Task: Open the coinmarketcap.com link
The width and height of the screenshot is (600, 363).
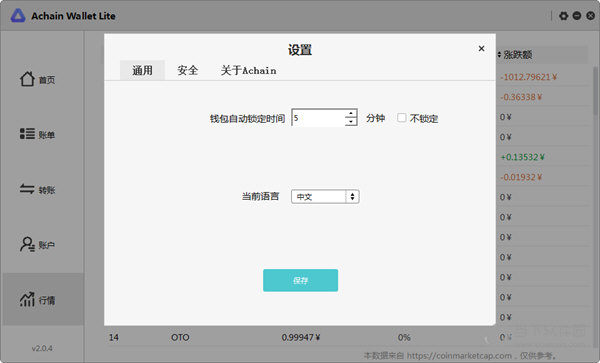Action: tap(459, 356)
